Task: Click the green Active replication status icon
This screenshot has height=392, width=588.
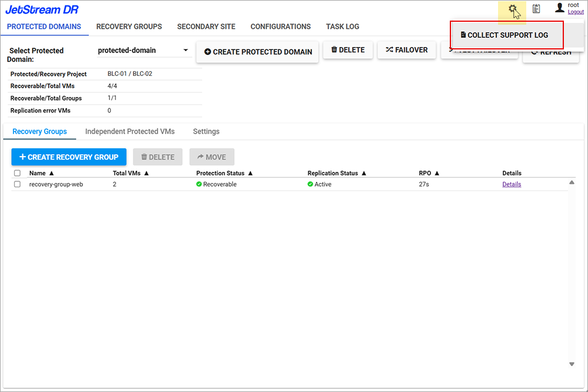Action: pyautogui.click(x=310, y=184)
